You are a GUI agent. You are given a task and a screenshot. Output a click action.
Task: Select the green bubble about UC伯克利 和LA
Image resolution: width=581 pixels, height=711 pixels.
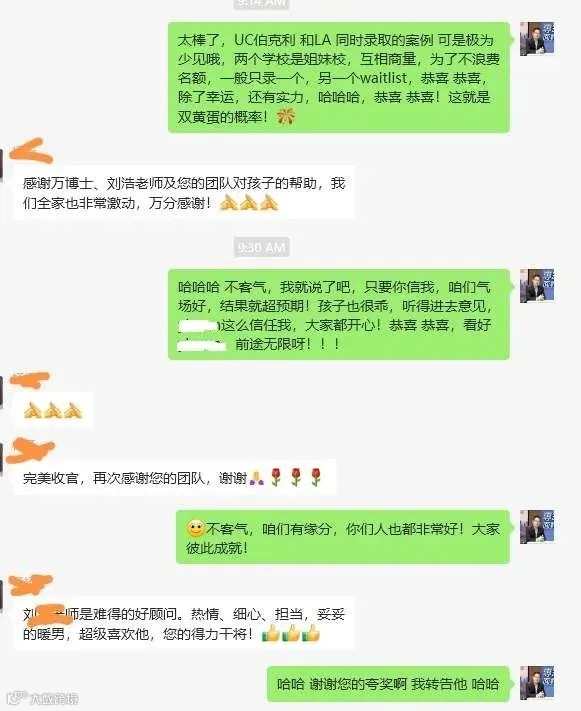[x=339, y=78]
